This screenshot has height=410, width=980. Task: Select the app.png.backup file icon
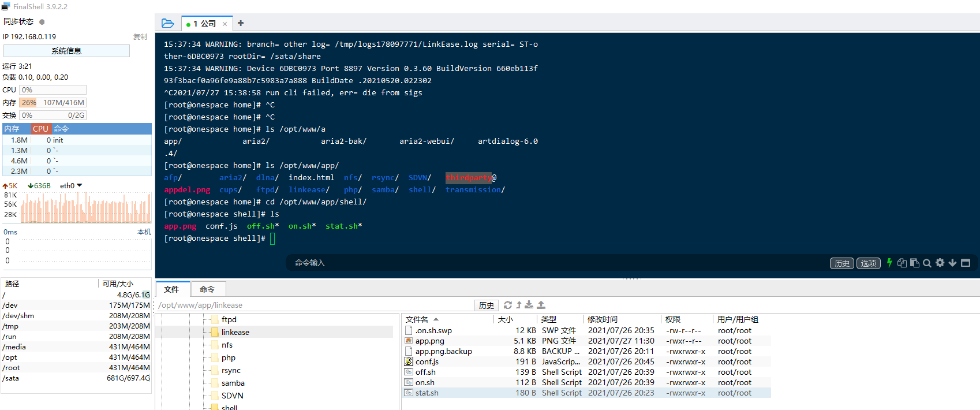(x=409, y=351)
